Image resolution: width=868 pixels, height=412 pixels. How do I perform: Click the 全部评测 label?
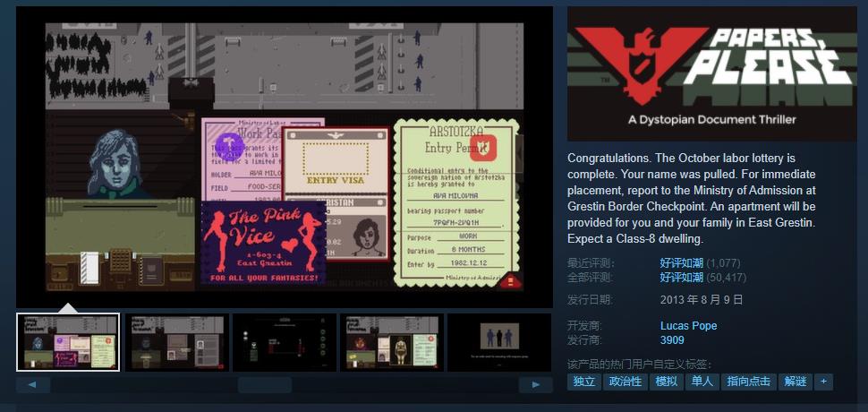[x=591, y=277]
